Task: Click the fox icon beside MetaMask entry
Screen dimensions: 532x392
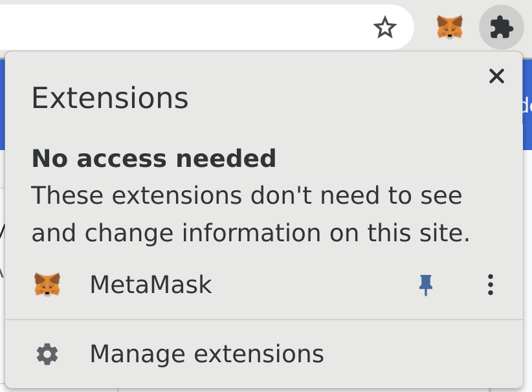Action: coord(47,285)
